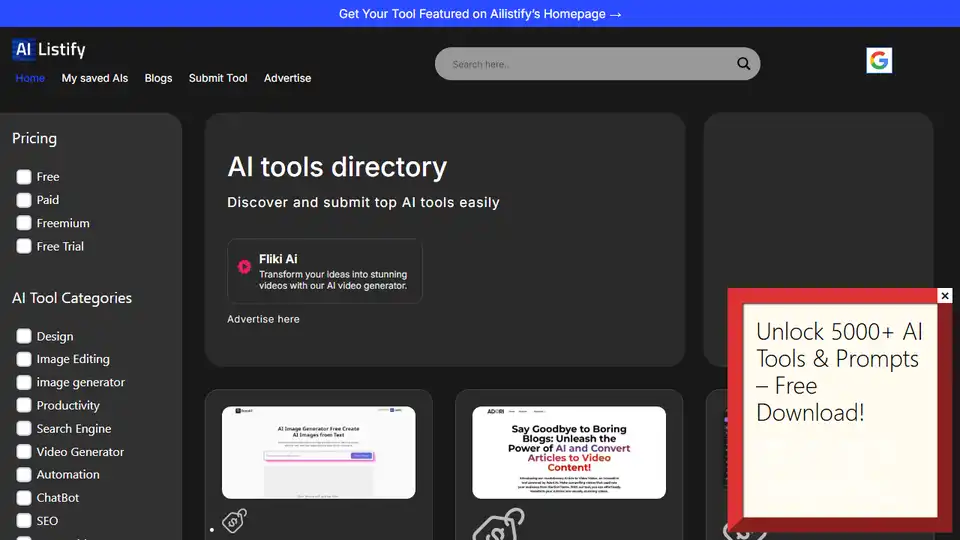Click the AI Listify logo
The width and height of the screenshot is (960, 540).
point(49,49)
